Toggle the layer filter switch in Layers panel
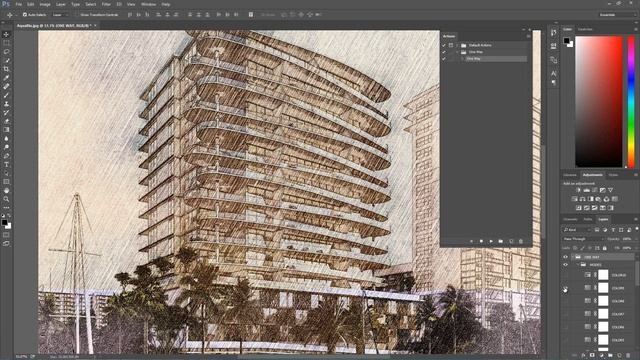 636,229
